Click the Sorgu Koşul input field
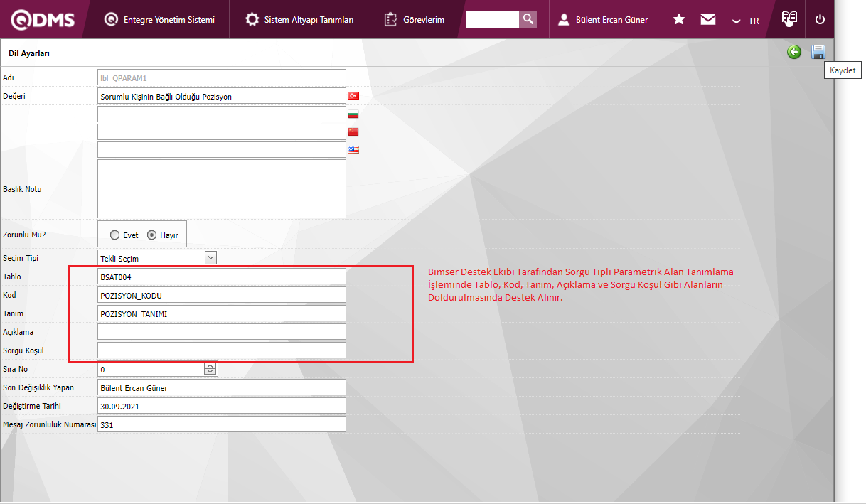866x504 pixels. (222, 350)
